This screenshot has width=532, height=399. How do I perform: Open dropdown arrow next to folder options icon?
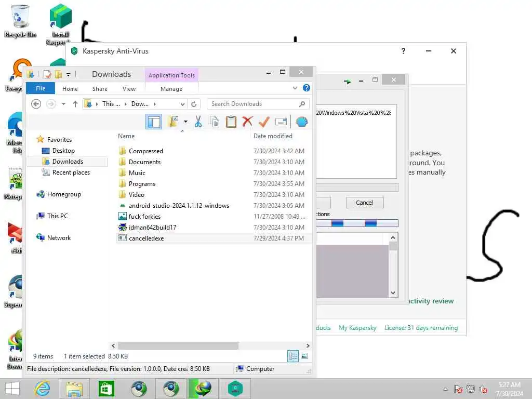(185, 122)
